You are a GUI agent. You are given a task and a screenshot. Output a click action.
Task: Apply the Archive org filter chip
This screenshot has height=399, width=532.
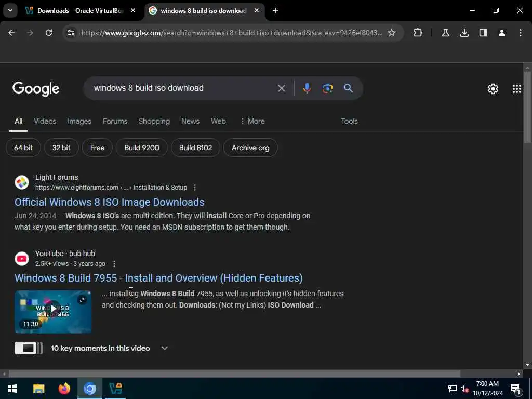250,148
